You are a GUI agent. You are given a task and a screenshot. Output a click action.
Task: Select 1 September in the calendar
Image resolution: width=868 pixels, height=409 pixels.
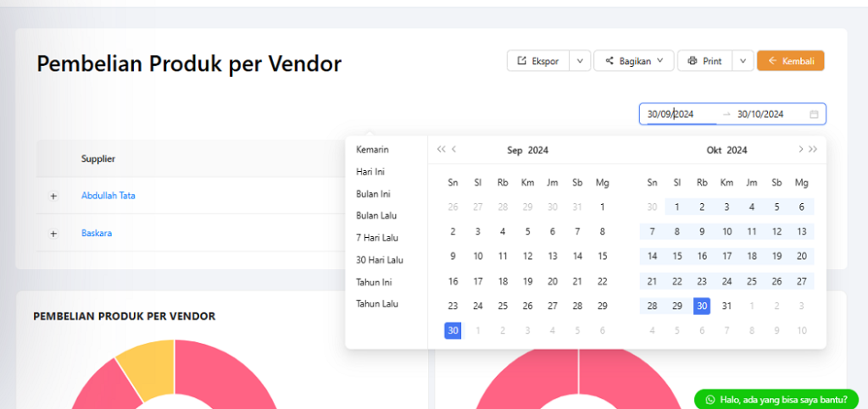603,207
